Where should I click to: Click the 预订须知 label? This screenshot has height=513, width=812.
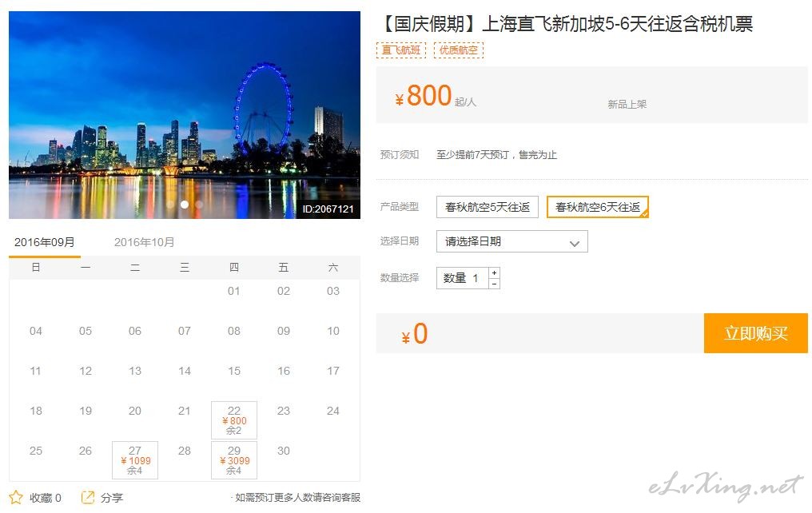pos(400,154)
